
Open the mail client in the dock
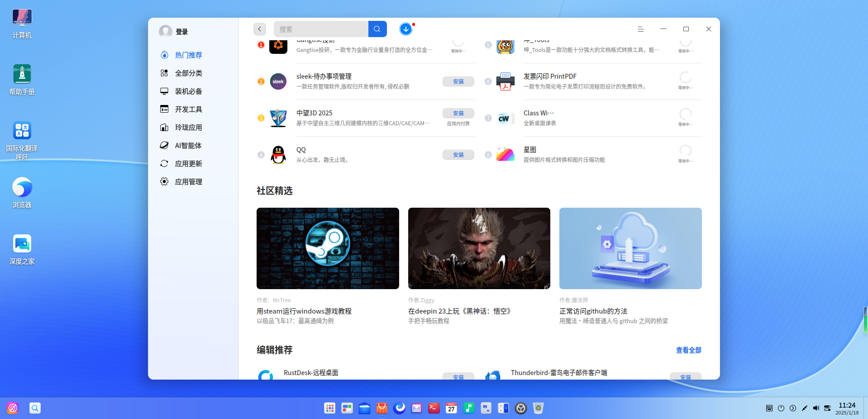416,408
